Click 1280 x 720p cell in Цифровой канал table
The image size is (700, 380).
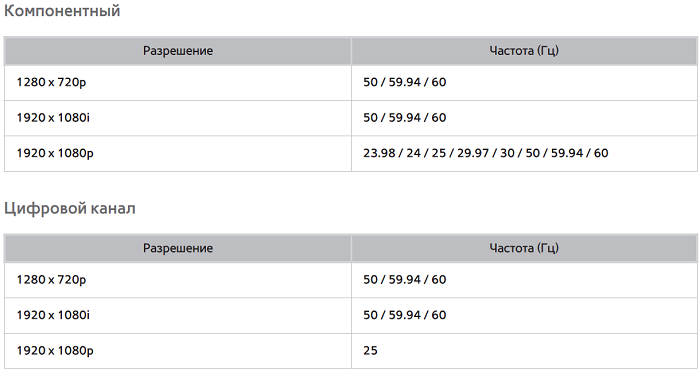[178, 280]
